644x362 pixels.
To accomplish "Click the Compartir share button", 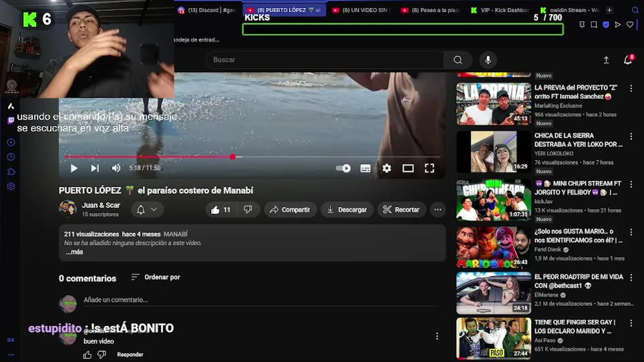I will [290, 210].
